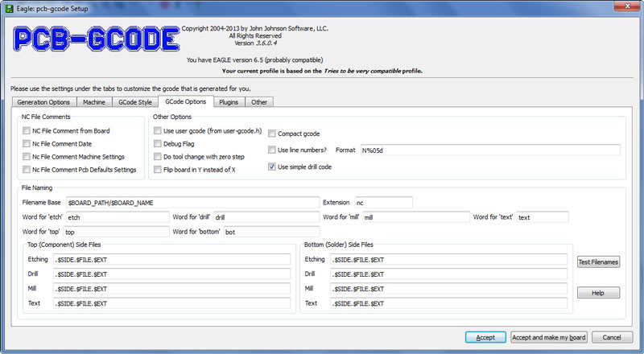This screenshot has height=354, width=644.
Task: Click the Test Filenames button
Action: (598, 261)
